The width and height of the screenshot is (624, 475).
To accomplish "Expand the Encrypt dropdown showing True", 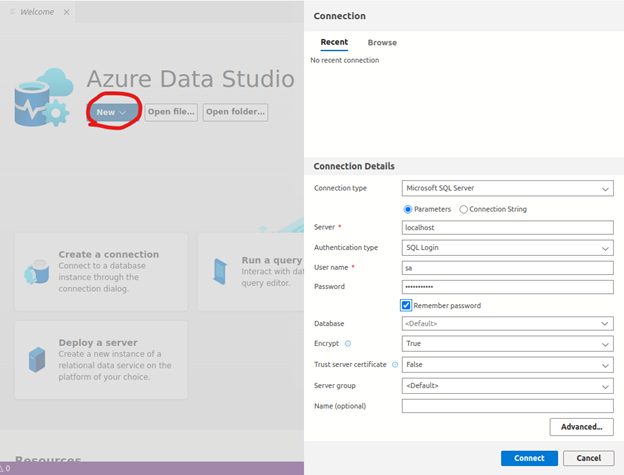I will [507, 344].
